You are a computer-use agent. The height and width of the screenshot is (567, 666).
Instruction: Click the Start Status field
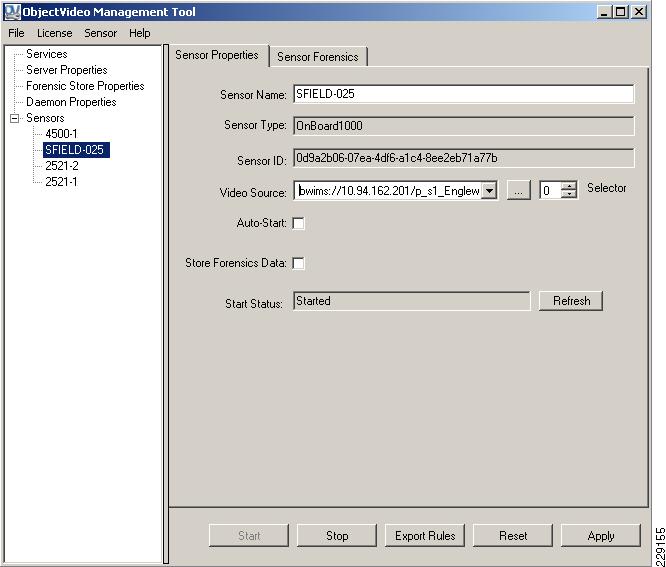[x=412, y=301]
